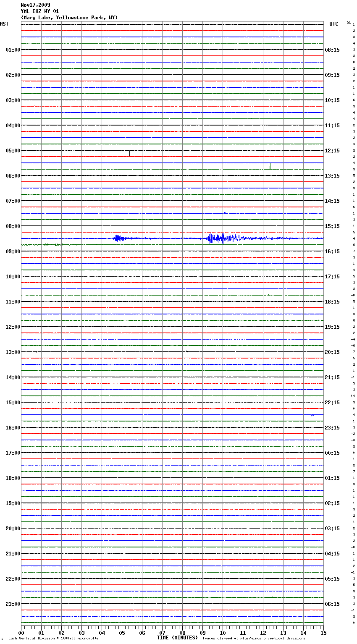Click the 'MST' column header
357x644 pixels.
(4, 24)
